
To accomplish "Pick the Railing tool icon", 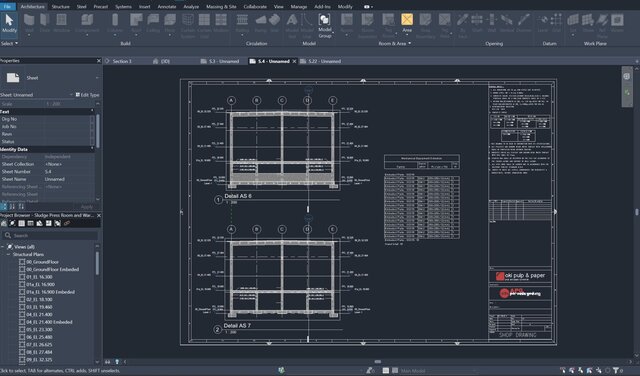I will 242,23.
